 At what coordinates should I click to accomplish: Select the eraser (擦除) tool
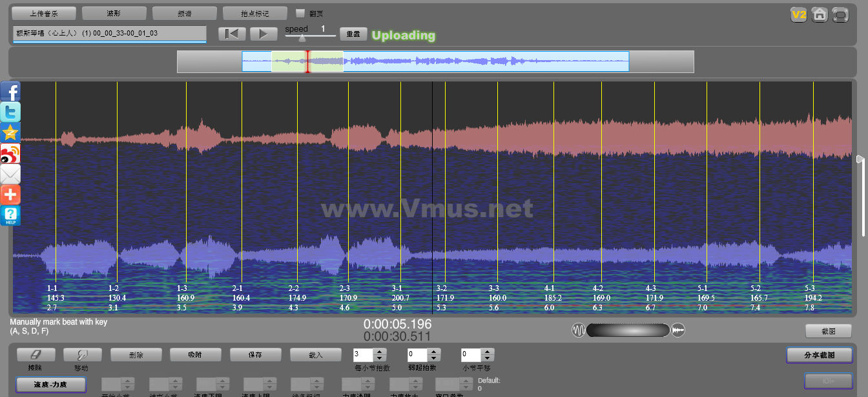click(36, 354)
